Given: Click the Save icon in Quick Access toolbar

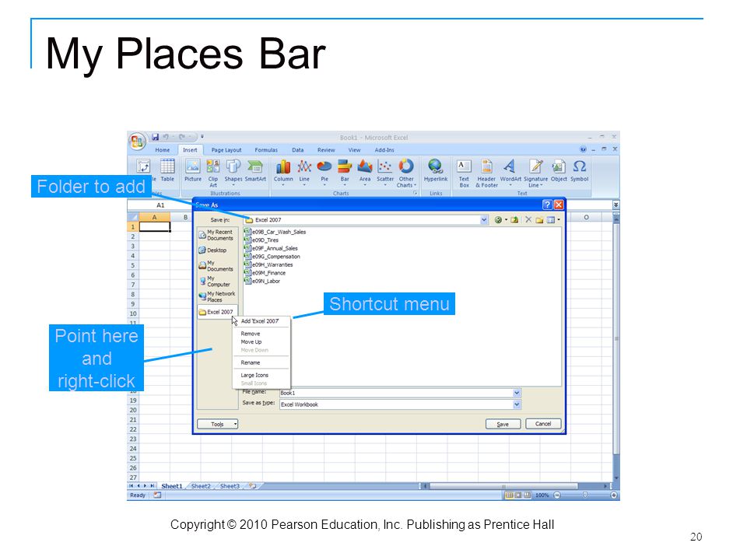Looking at the screenshot, I should (156, 137).
